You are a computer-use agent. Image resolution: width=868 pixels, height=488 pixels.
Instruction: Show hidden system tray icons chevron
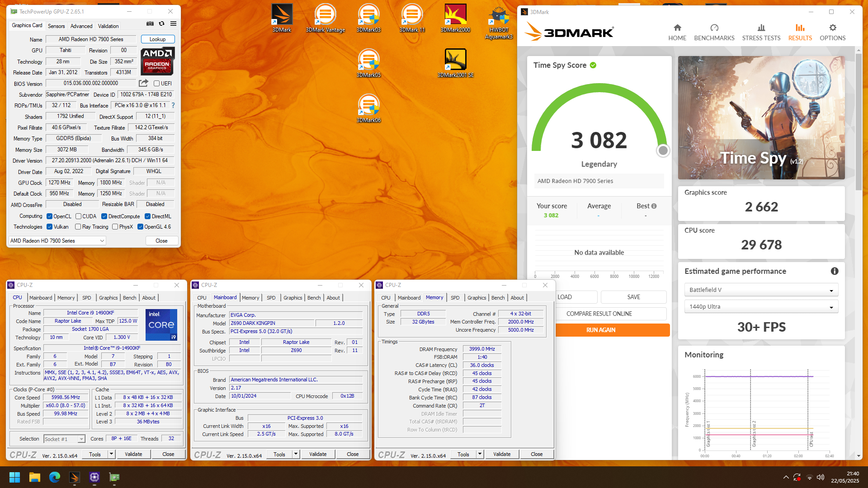786,477
